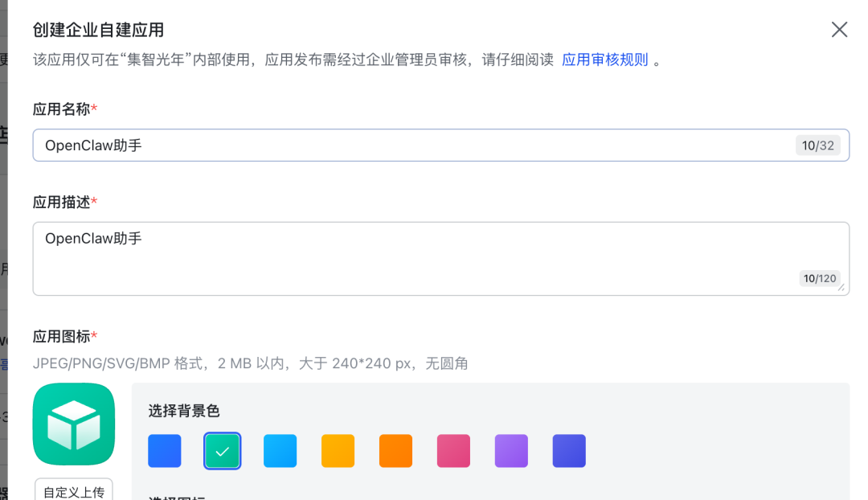Select the indigo background color swatch

click(x=569, y=451)
